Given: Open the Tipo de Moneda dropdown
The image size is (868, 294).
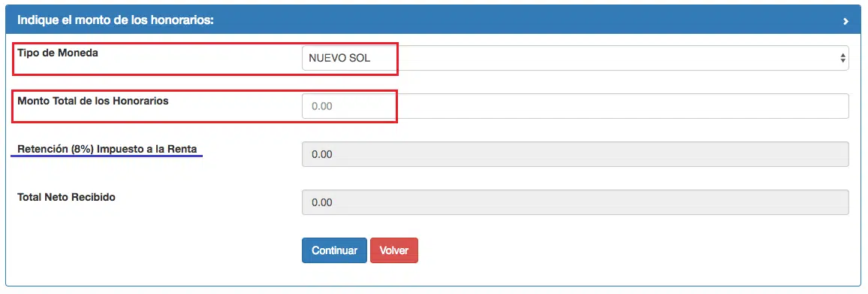Looking at the screenshot, I should (575, 58).
